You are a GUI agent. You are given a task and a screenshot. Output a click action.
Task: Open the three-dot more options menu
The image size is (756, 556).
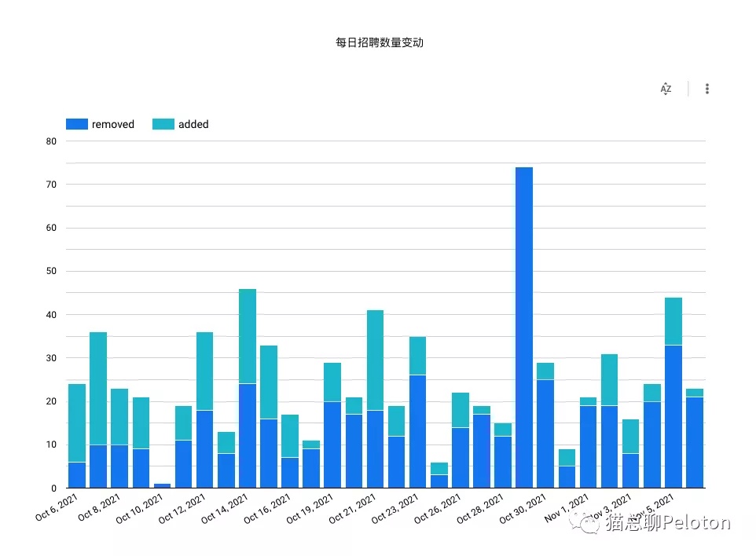click(x=706, y=89)
